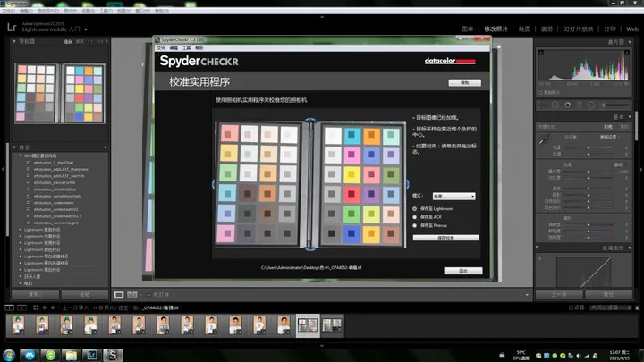The height and width of the screenshot is (362, 644).
Task: Open the Print module
Action: click(x=610, y=29)
